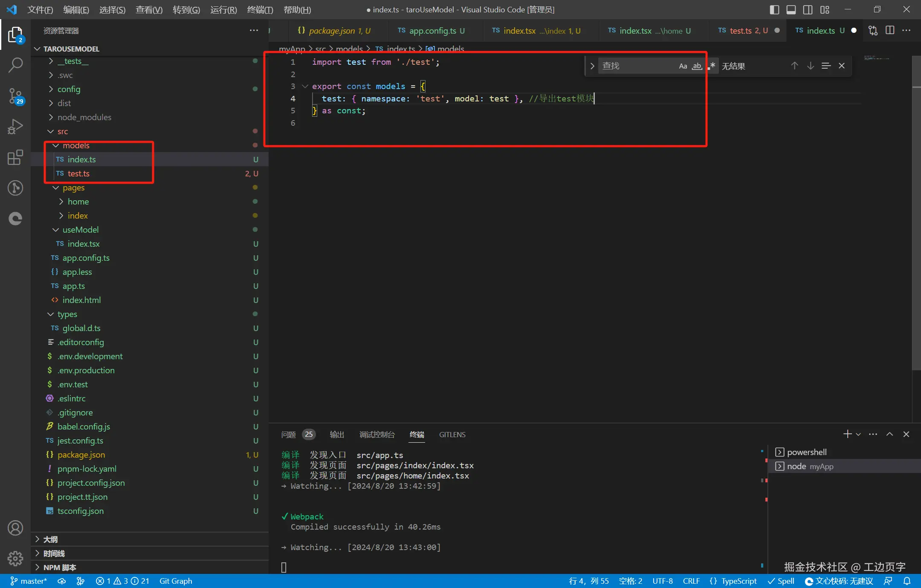Toggle Match Case in find widget

click(683, 66)
